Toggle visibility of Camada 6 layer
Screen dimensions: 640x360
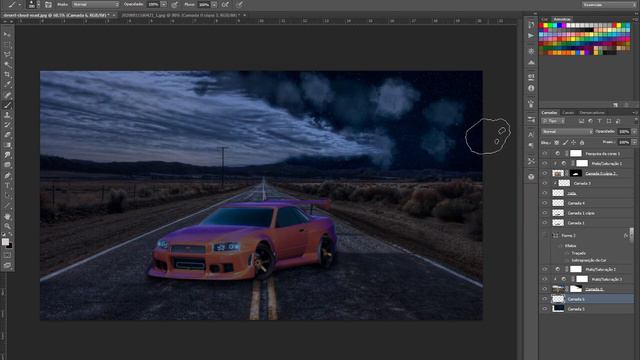point(545,299)
